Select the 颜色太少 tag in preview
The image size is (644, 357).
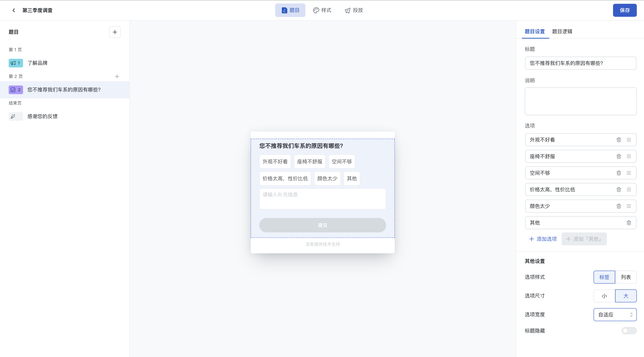point(327,178)
